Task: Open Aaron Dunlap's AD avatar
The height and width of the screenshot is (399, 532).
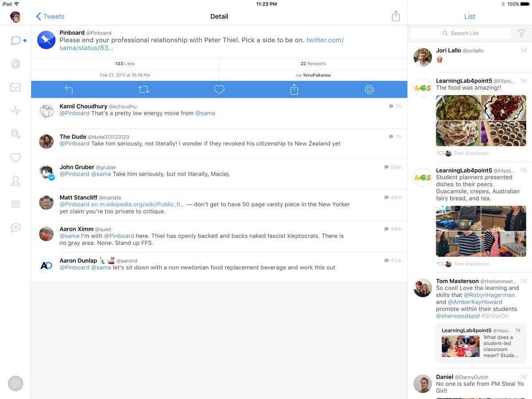Action: (46, 265)
